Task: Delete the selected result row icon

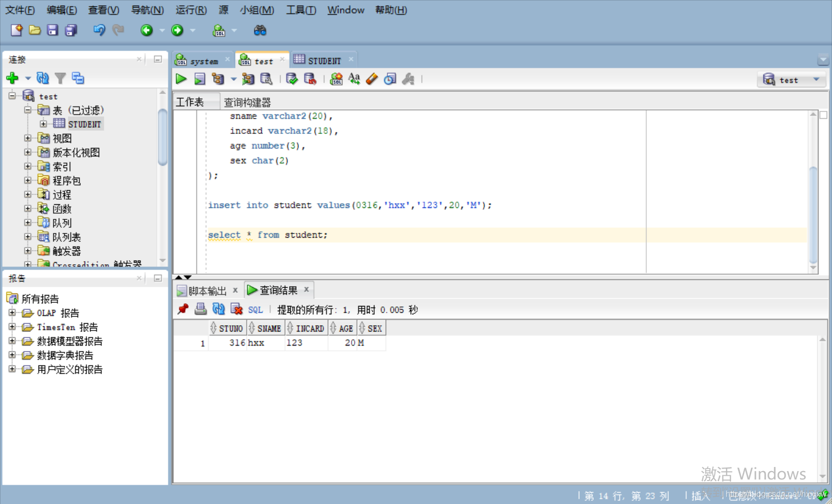Action: tap(237, 310)
